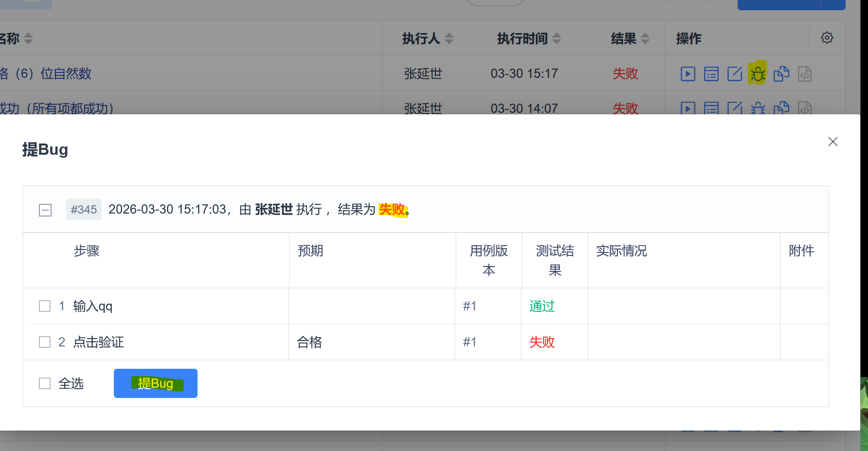Open the greyed code/script icon in the first row
868x451 pixels.
click(x=805, y=73)
